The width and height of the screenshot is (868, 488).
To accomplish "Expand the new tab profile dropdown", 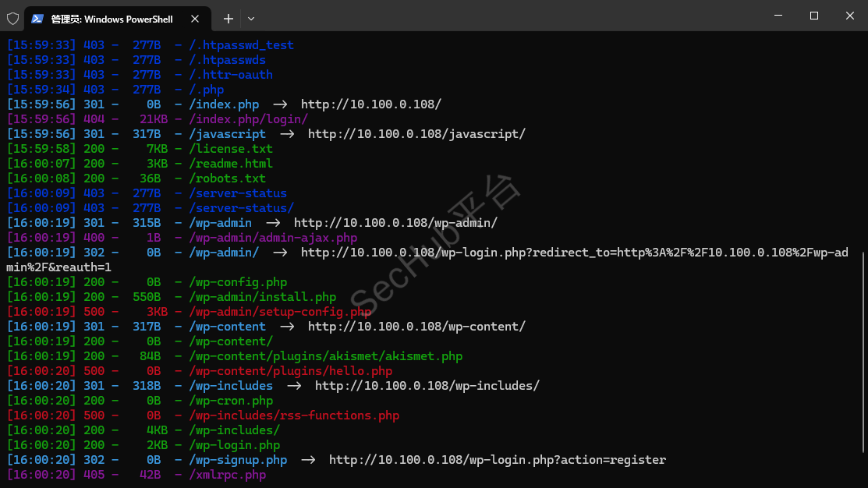I will tap(251, 19).
